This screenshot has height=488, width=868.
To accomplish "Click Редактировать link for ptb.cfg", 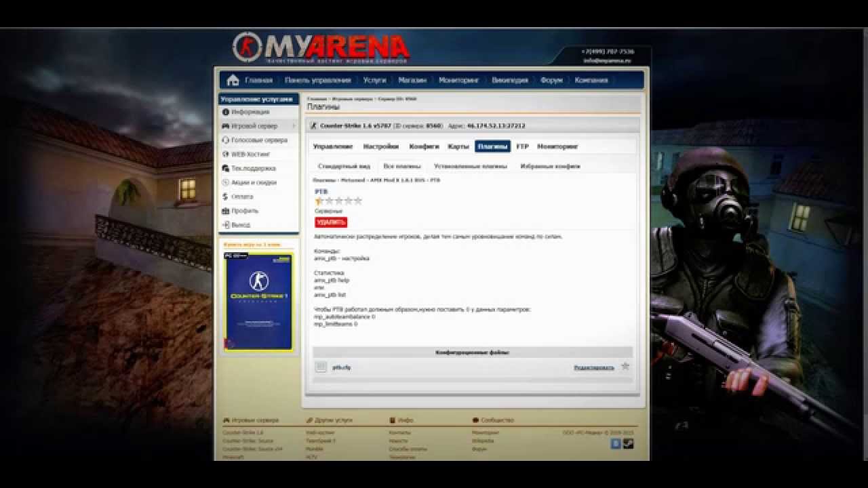I will (594, 367).
